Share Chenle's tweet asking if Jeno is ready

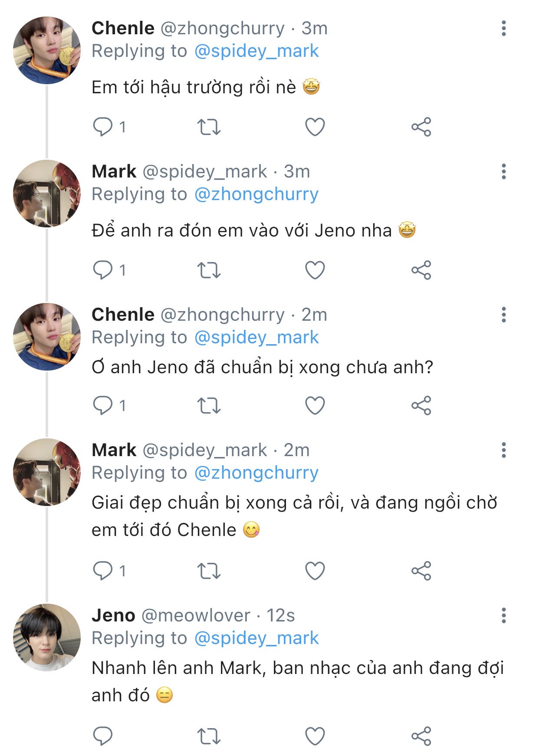click(421, 405)
